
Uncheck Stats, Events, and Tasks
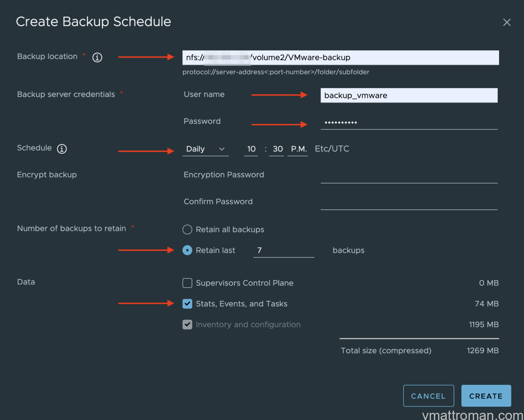(x=187, y=304)
